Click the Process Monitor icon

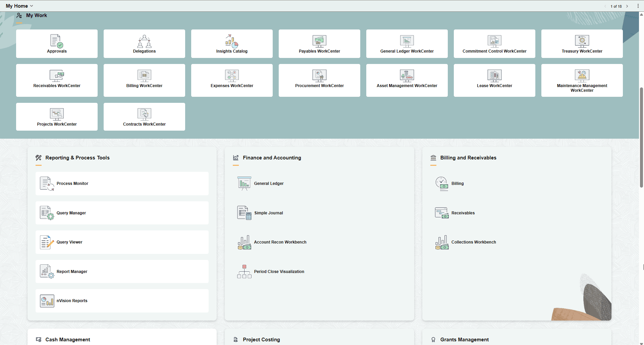pyautogui.click(x=47, y=184)
